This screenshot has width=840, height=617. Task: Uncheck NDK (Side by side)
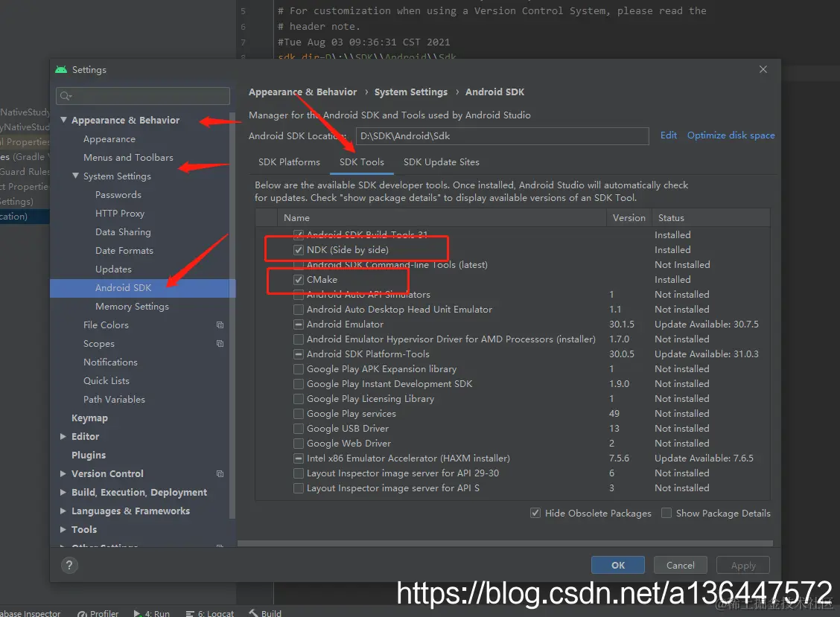[299, 249]
